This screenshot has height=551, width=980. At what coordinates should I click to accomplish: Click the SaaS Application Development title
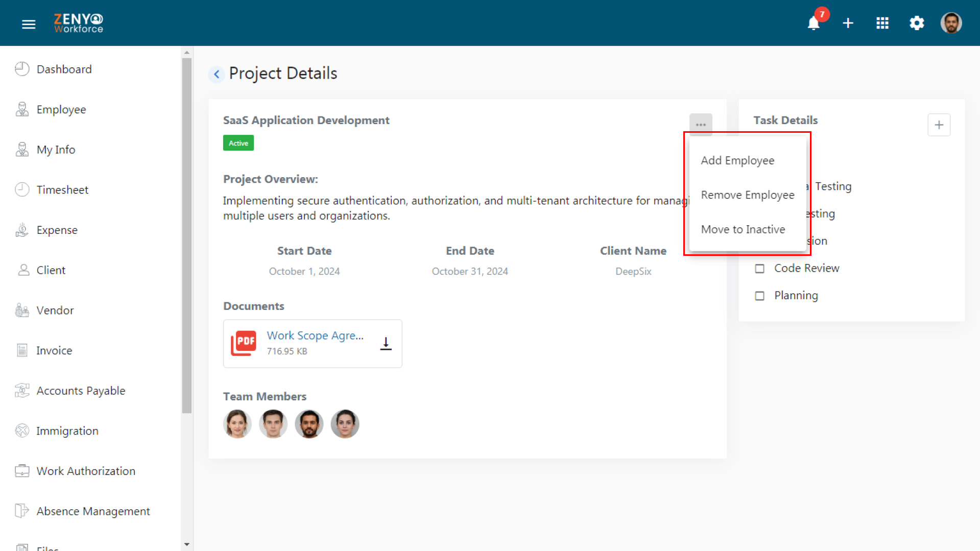click(x=306, y=120)
